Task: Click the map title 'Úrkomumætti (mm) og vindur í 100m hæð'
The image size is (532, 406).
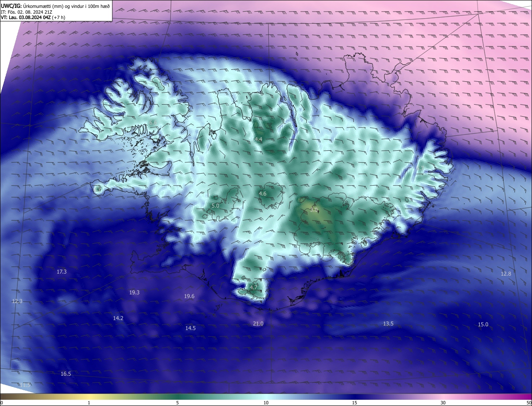Action: click(66, 6)
